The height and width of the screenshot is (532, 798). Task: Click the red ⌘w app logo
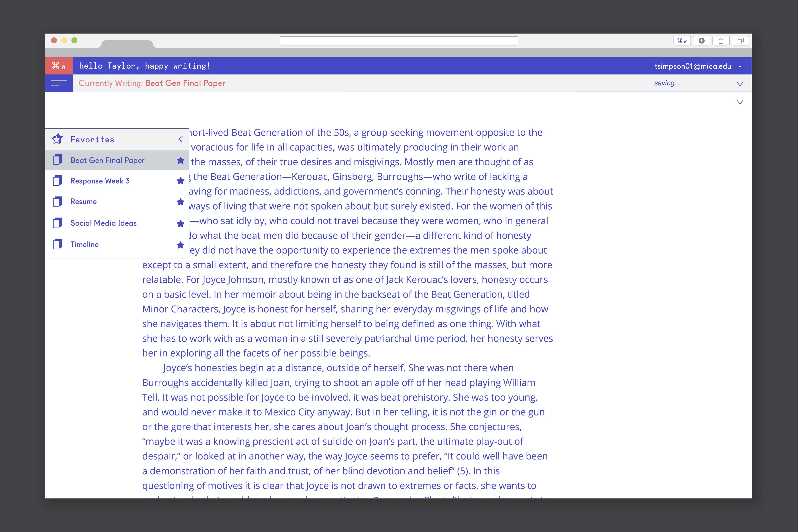(59, 66)
